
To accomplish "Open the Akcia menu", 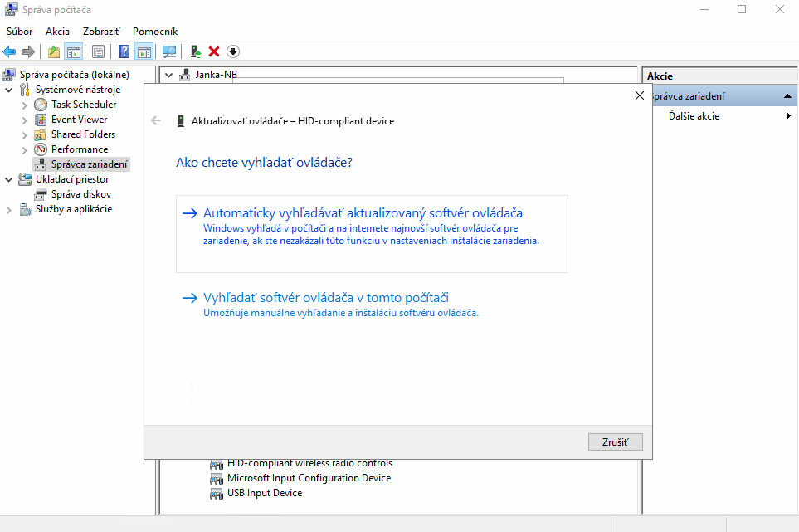I will pyautogui.click(x=57, y=31).
